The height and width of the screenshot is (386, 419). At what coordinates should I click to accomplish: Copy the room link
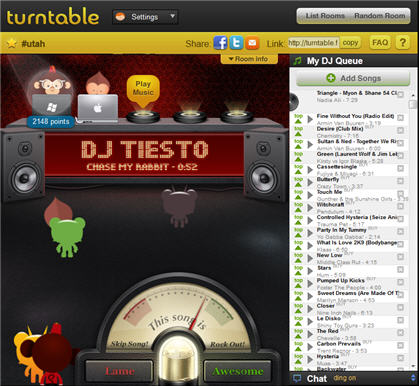pos(350,43)
